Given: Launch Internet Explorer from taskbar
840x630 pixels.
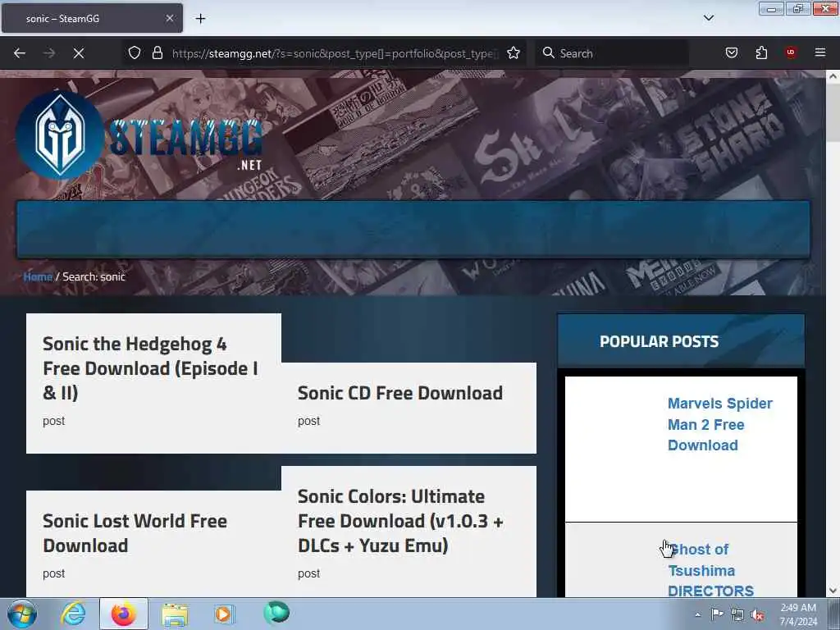Looking at the screenshot, I should (73, 614).
